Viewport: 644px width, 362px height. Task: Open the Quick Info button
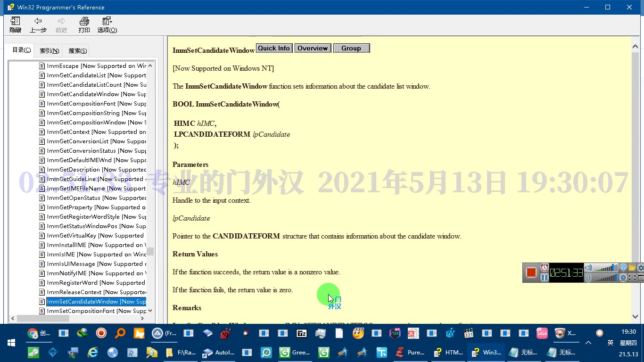point(274,48)
